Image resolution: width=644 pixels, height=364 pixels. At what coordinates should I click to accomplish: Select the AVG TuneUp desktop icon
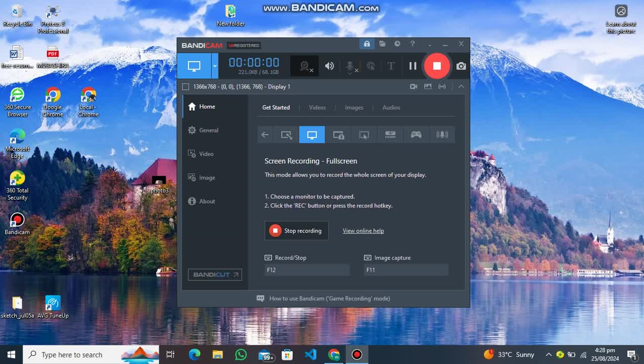53,307
